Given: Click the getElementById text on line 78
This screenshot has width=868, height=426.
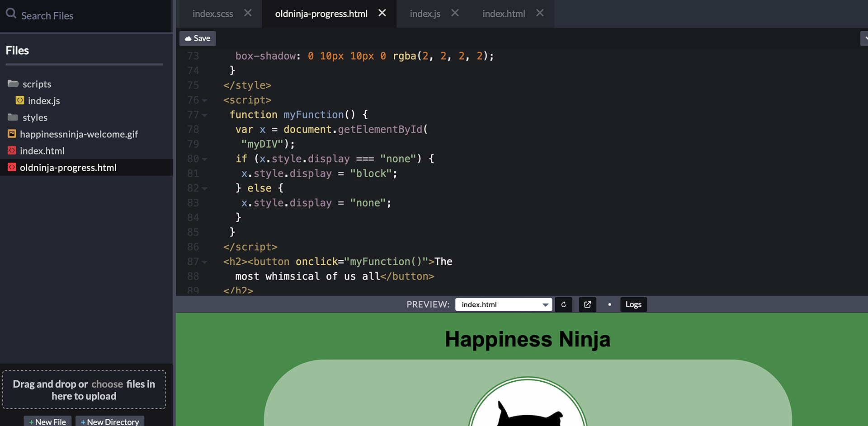Looking at the screenshot, I should (x=380, y=130).
